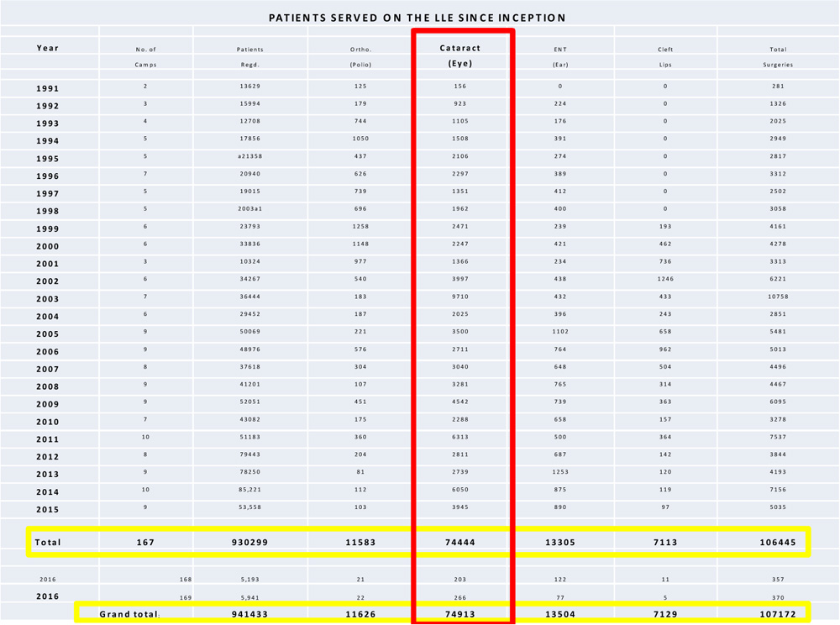Click the Ortho. (Polio) column header
This screenshot has width=840, height=625.
coord(360,56)
